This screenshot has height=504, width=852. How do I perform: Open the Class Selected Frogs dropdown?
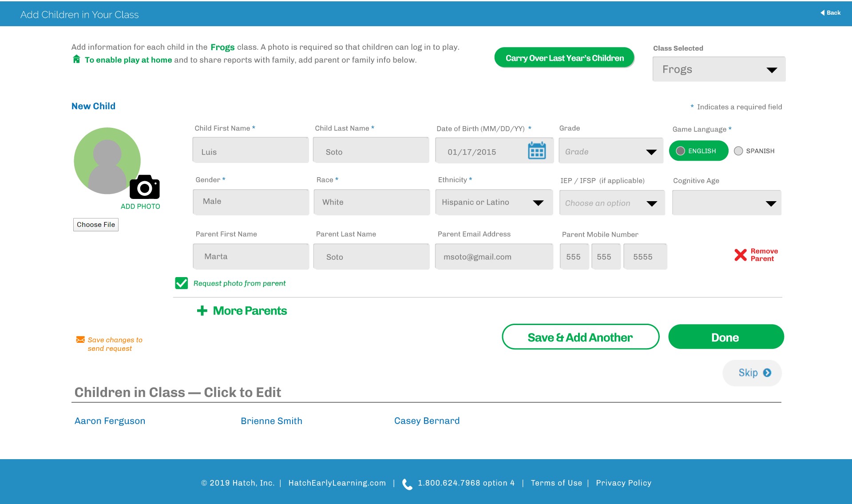[x=718, y=69]
